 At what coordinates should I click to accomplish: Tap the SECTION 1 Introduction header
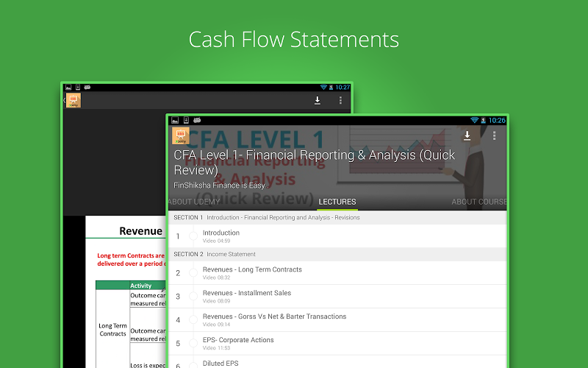pos(337,217)
